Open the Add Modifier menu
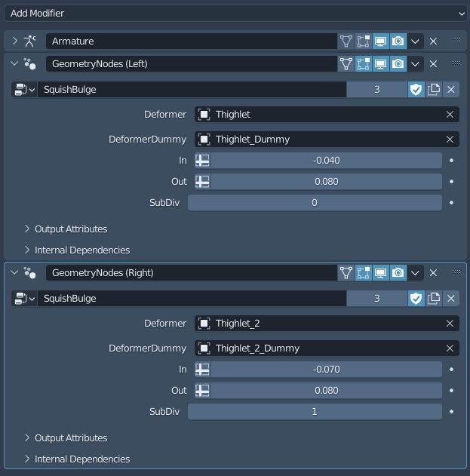Screen dimensions: 470x476 pos(235,14)
